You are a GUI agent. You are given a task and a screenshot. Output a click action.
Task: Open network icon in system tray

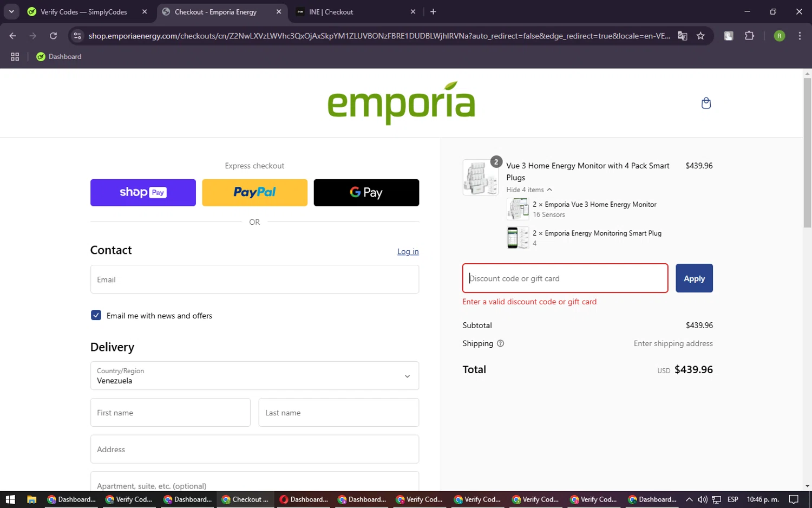tap(716, 499)
